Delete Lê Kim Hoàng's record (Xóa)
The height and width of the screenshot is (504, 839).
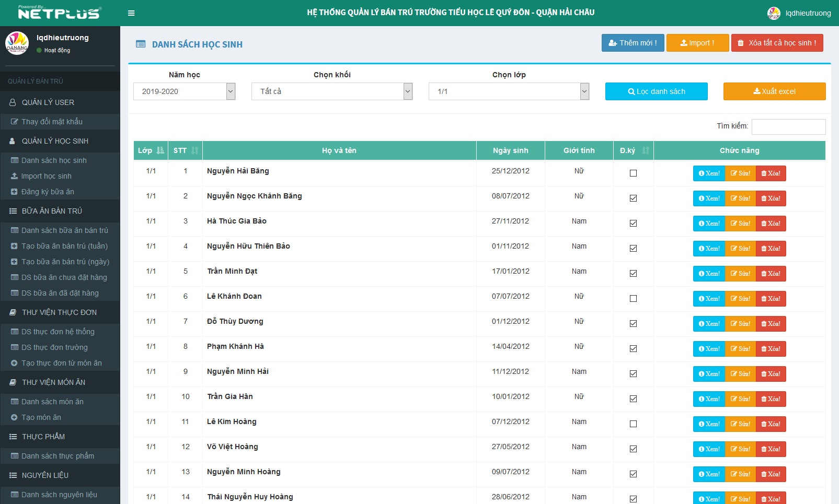coord(771,424)
